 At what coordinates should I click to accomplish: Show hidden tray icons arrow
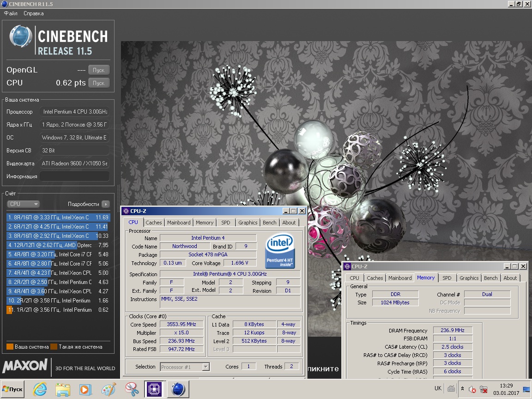[x=462, y=389]
